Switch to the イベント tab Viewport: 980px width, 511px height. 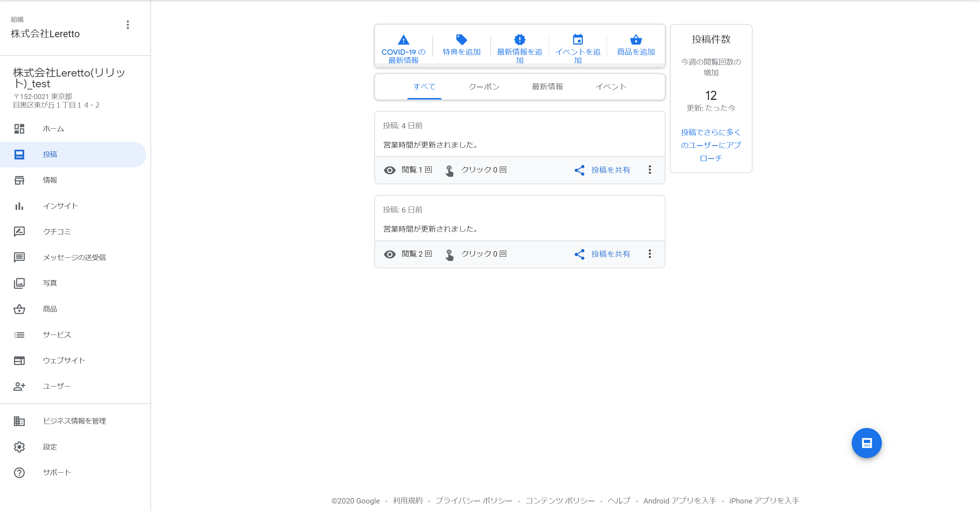coord(611,87)
